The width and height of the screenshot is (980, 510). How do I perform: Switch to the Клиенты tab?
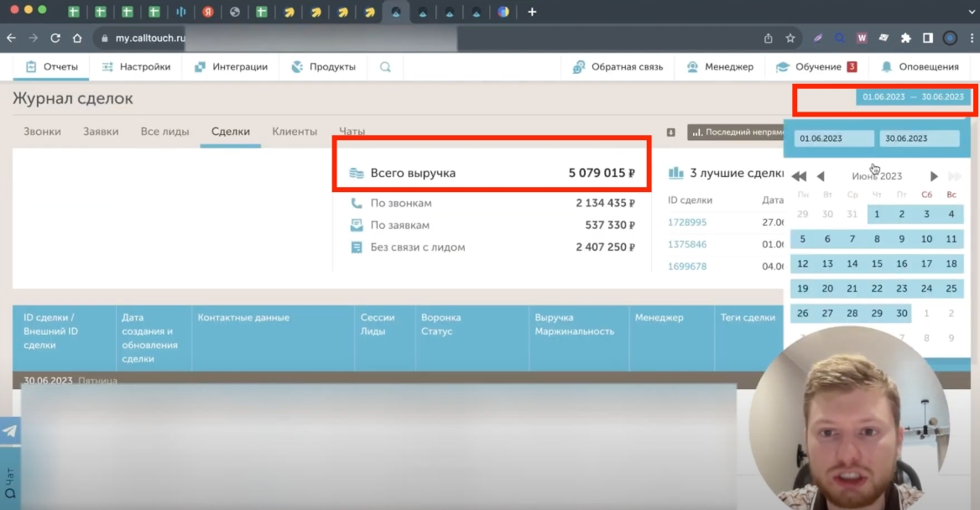[x=295, y=131]
